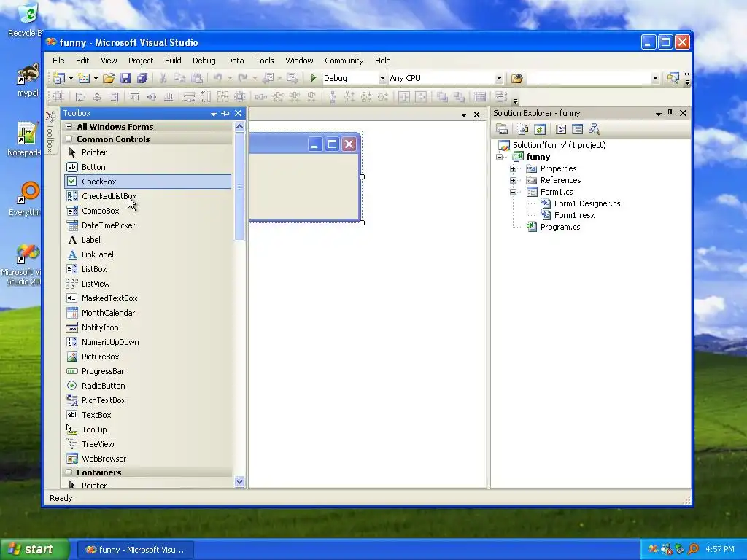Viewport: 747px width, 560px height.
Task: Expand the References node in Solution Explorer
Action: tap(513, 181)
